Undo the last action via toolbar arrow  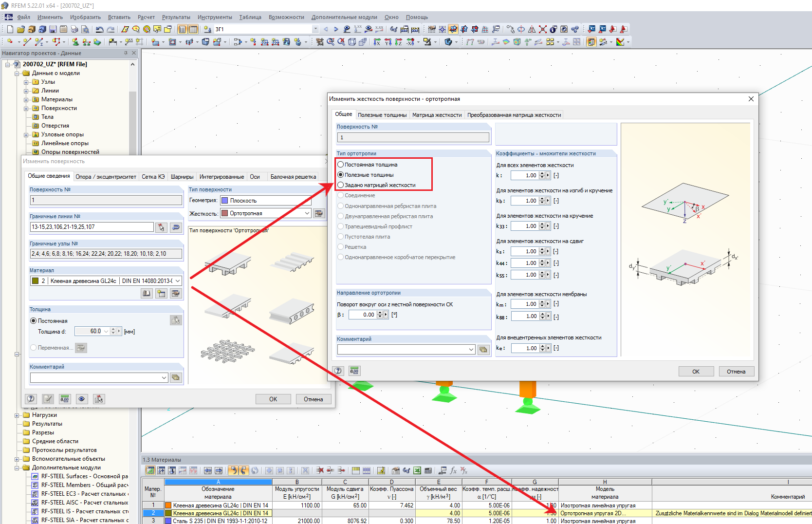pyautogui.click(x=99, y=29)
